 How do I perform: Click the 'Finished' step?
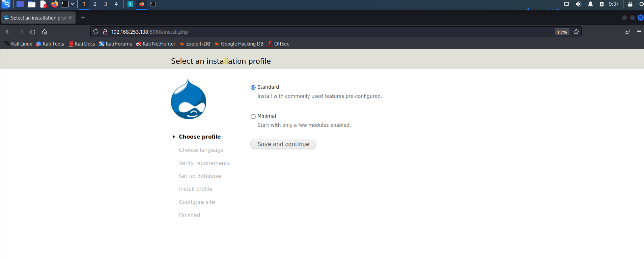pyautogui.click(x=190, y=215)
